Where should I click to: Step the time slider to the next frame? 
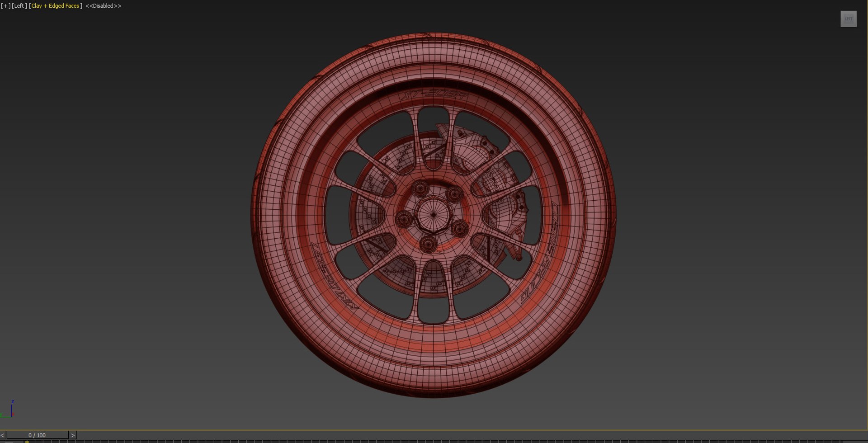click(x=72, y=435)
